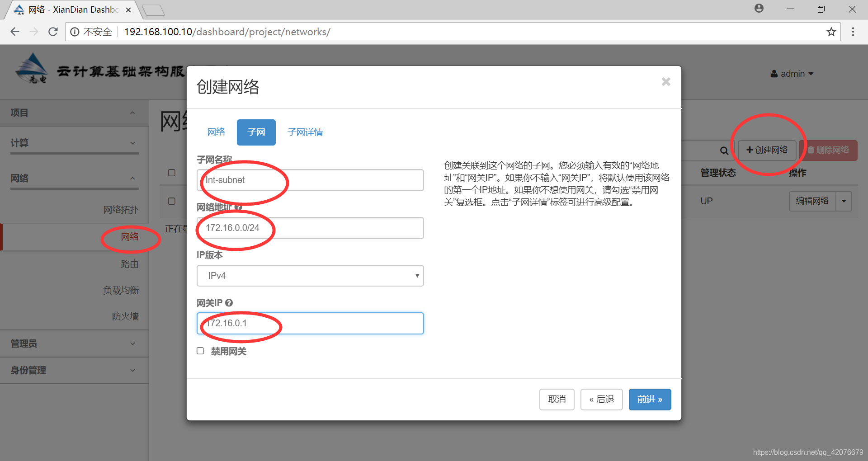Open the IP版本 IPv4 dropdown
This screenshot has width=868, height=461.
tap(310, 276)
